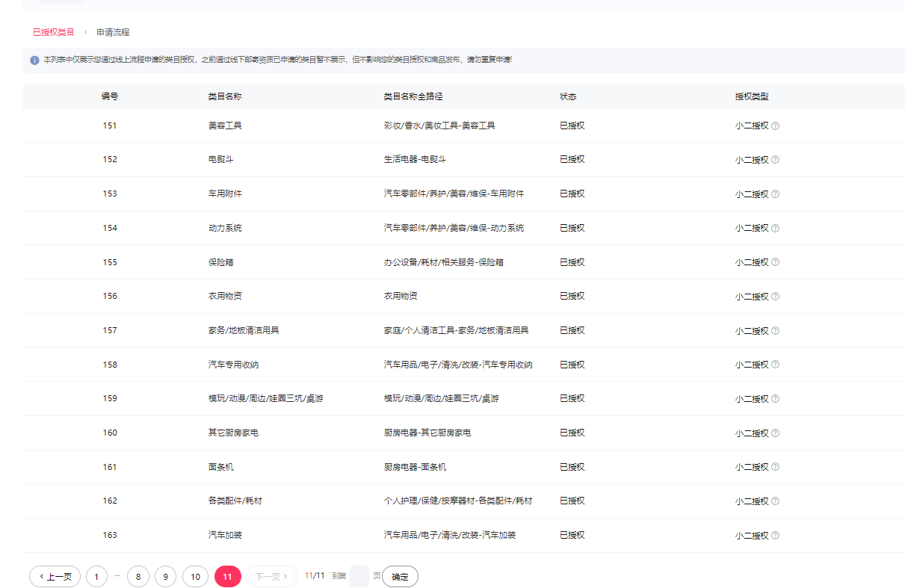
Task: Open page 8 of the list
Action: [138, 576]
